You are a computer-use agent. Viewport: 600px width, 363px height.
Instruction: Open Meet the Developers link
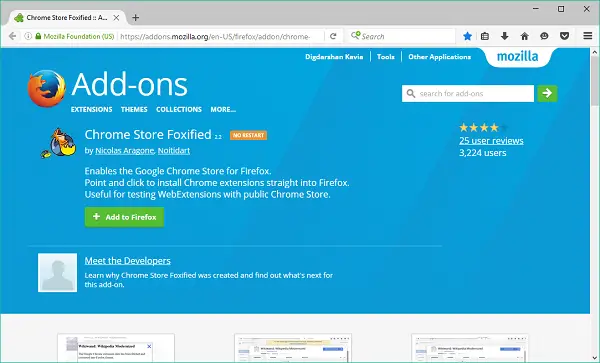pyautogui.click(x=127, y=261)
